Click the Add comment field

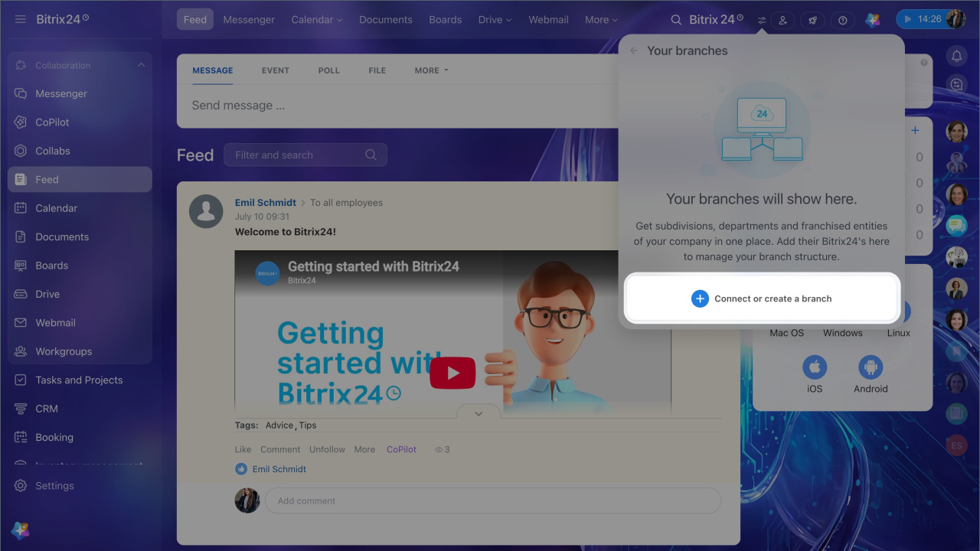coord(493,500)
